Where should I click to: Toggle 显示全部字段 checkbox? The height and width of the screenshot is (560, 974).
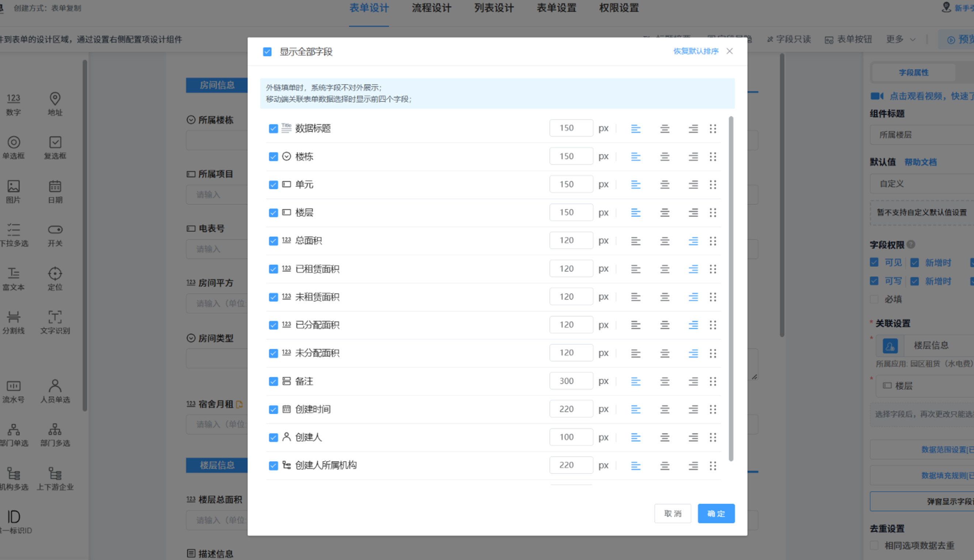tap(267, 51)
